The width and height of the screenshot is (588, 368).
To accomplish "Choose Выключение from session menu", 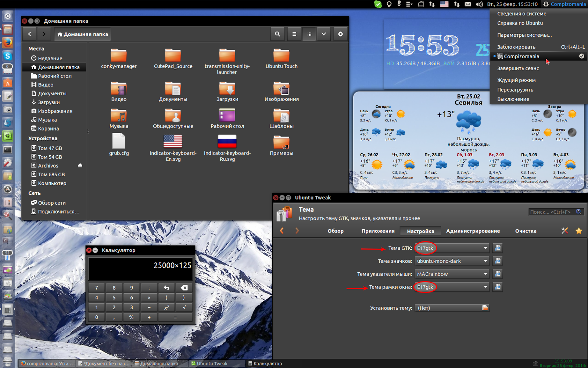I will [x=538, y=99].
